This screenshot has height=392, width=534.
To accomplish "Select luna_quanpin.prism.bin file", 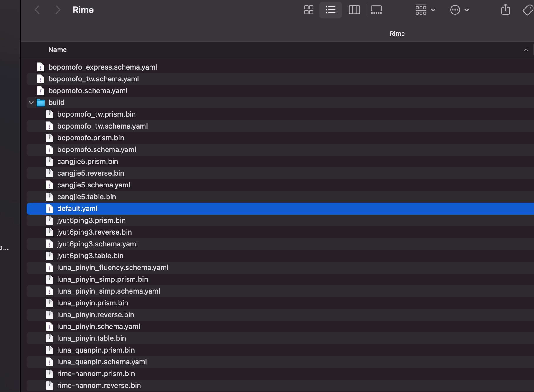I will (96, 350).
